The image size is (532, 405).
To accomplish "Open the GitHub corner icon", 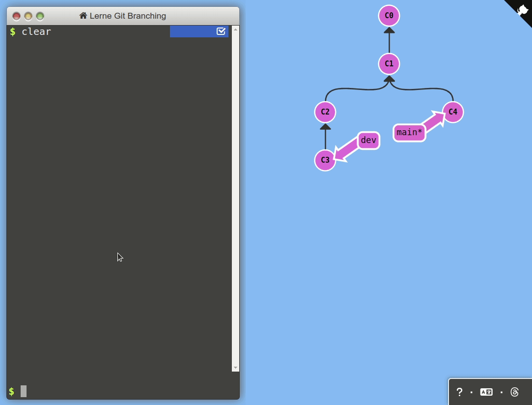I will [522, 9].
